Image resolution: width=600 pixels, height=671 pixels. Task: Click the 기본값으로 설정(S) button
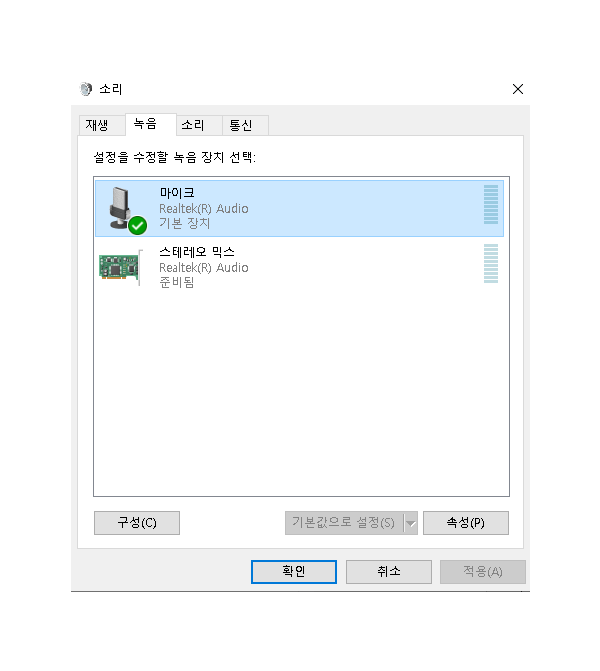coord(344,523)
